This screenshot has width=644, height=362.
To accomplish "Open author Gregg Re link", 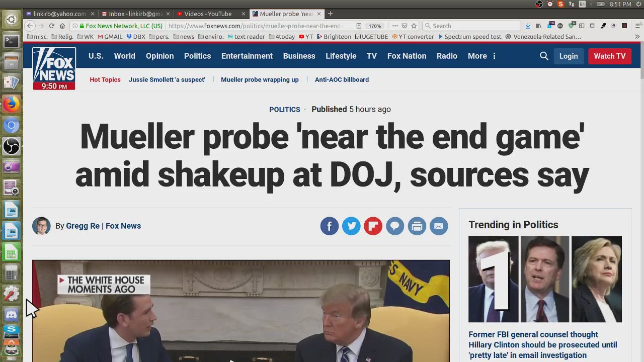I will tap(83, 226).
